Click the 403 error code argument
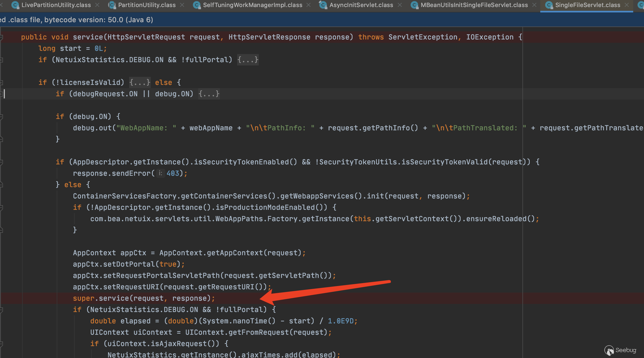 click(173, 173)
